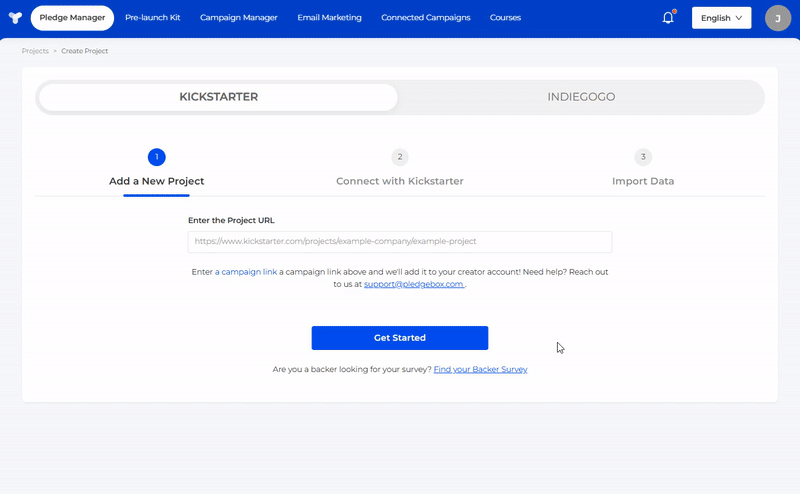The image size is (800, 494).
Task: Open the Pledge Manager tab
Action: [x=72, y=18]
